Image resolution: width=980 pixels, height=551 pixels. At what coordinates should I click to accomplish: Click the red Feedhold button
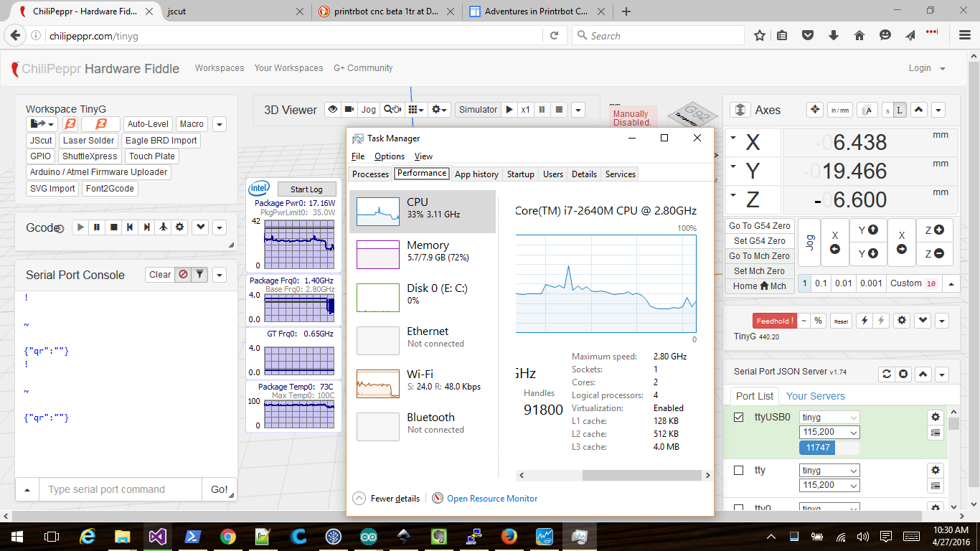click(x=774, y=321)
